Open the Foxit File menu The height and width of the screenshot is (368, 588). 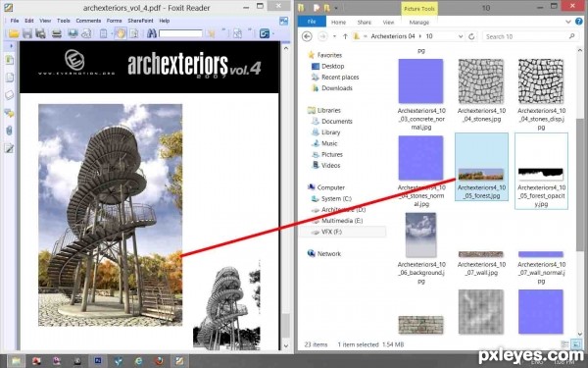coord(15,21)
